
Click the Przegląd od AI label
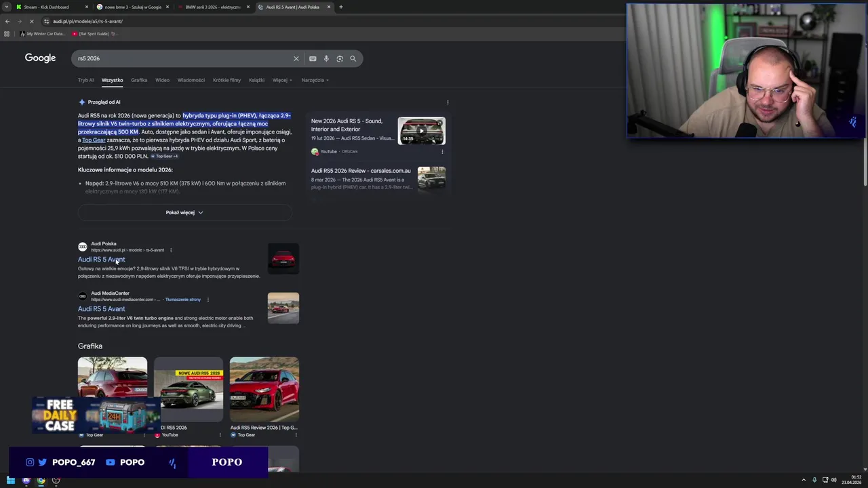click(x=104, y=102)
